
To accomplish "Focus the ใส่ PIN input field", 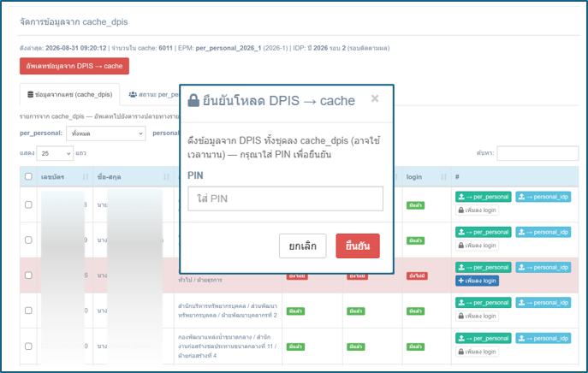I will [285, 198].
